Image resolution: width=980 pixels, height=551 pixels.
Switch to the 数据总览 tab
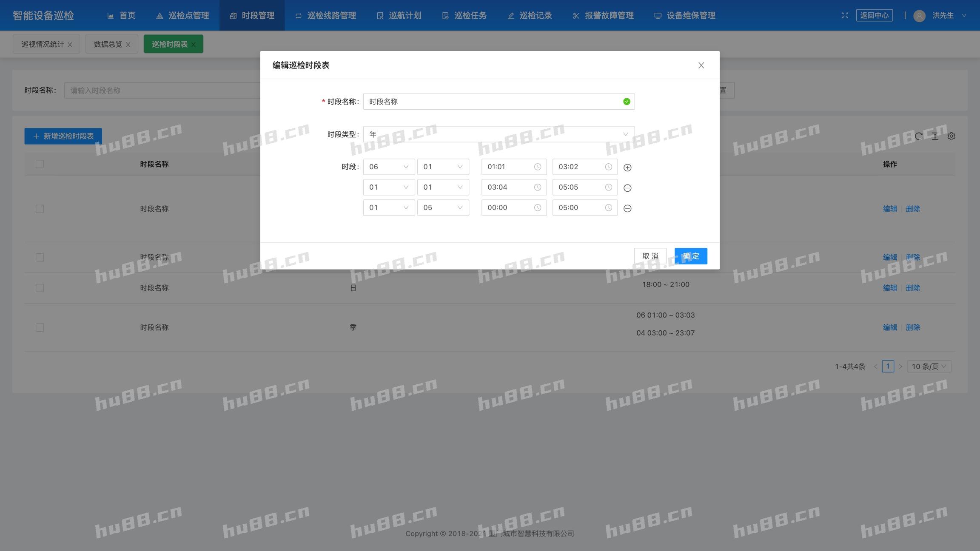pyautogui.click(x=108, y=44)
